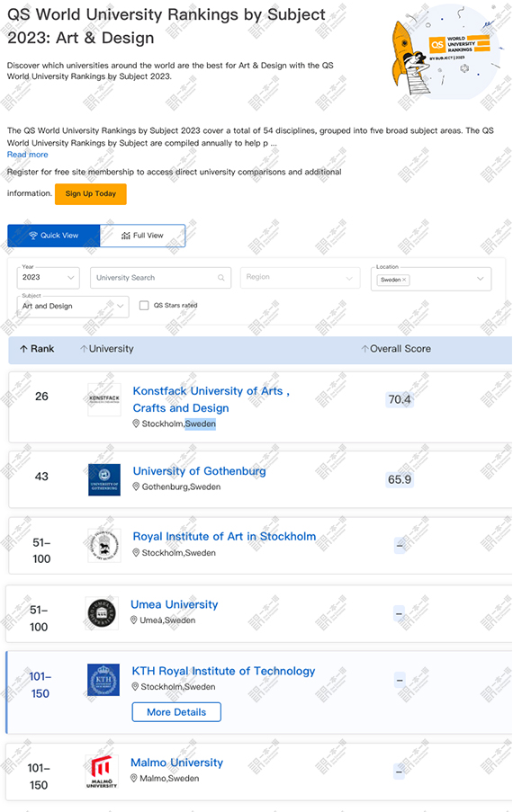The image size is (513, 812).
Task: Click the University of Gothenburg logo
Action: tap(104, 480)
